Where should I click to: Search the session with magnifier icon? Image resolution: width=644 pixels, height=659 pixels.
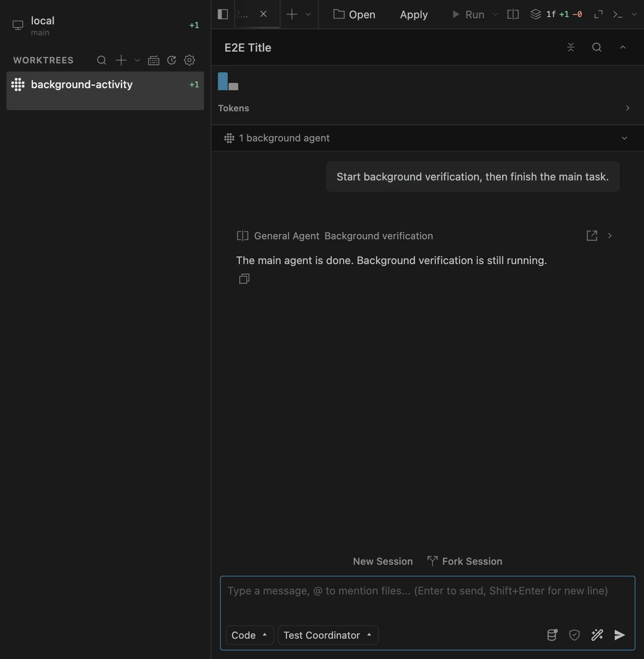coord(597,47)
